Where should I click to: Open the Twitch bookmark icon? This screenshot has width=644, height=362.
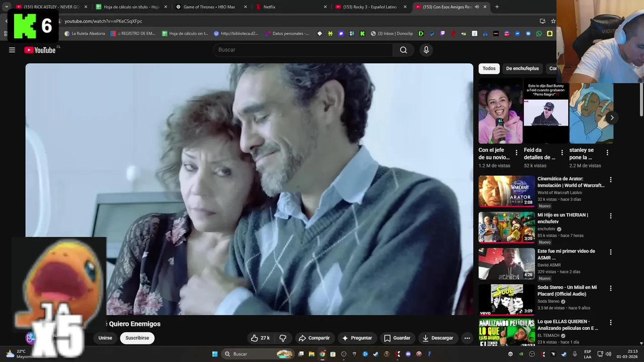click(443, 34)
